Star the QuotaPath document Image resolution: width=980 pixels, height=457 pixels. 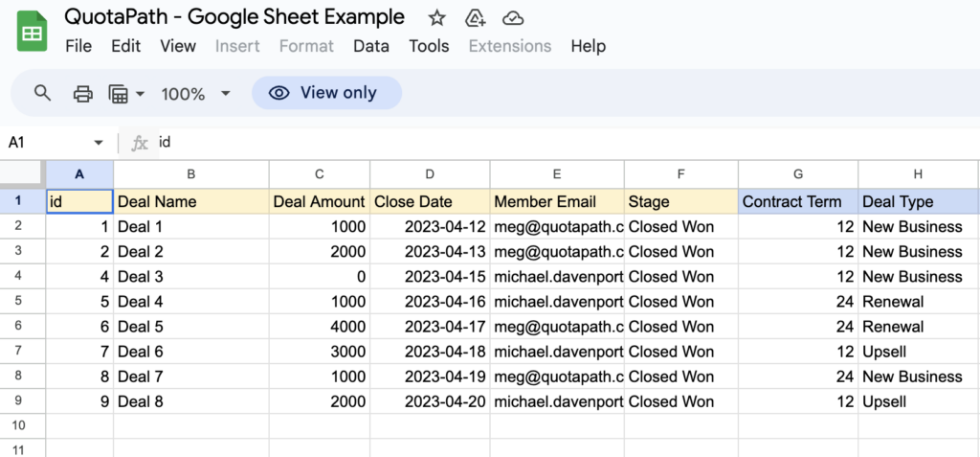pos(436,18)
